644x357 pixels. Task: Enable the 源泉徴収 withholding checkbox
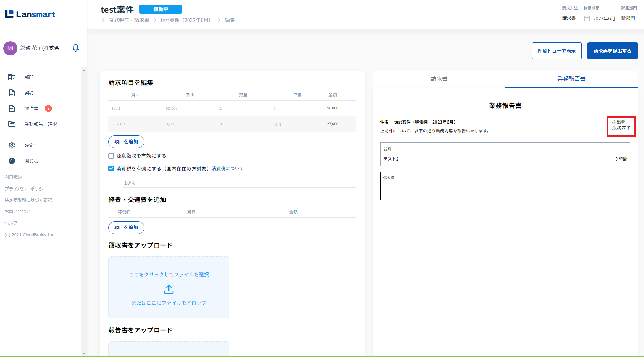(111, 156)
